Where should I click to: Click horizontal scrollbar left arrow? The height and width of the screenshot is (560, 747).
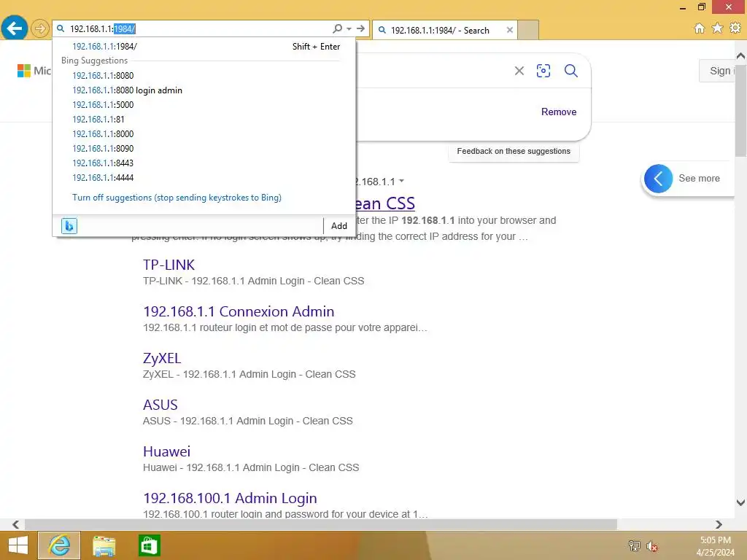pos(16,524)
